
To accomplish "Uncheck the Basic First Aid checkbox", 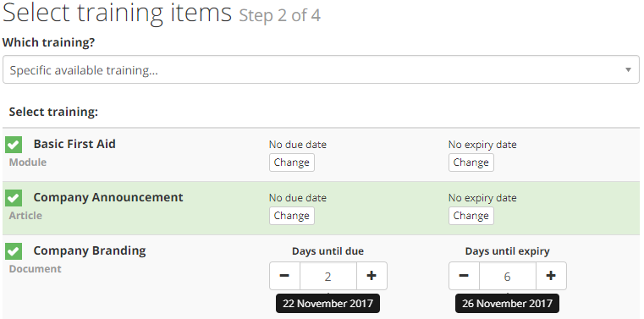I will [14, 145].
